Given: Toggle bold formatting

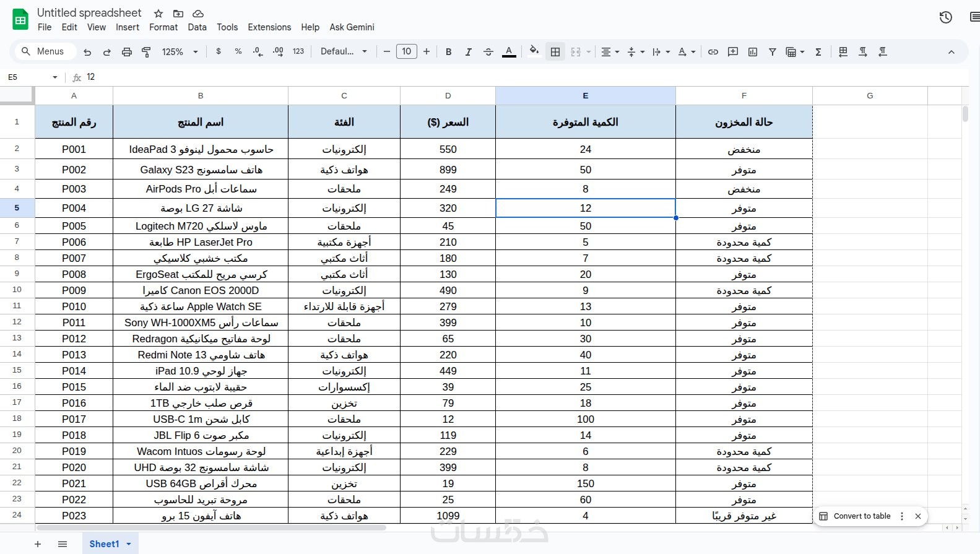Looking at the screenshot, I should (449, 52).
